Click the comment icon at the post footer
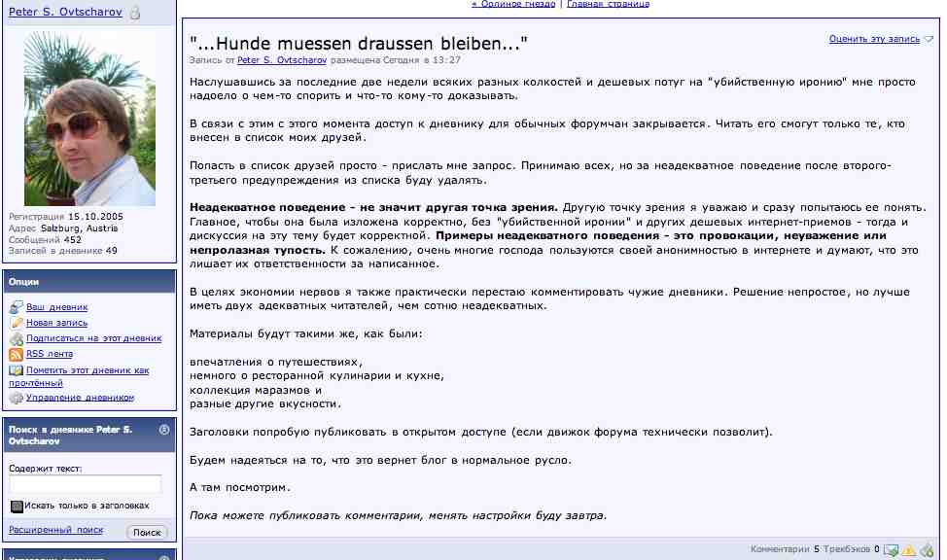Screen dimensions: 947x560 (x=891, y=551)
